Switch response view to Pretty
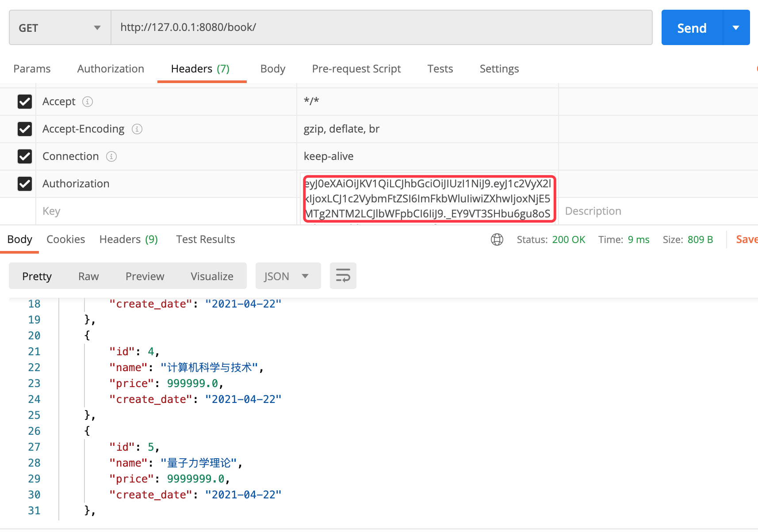 pos(37,276)
